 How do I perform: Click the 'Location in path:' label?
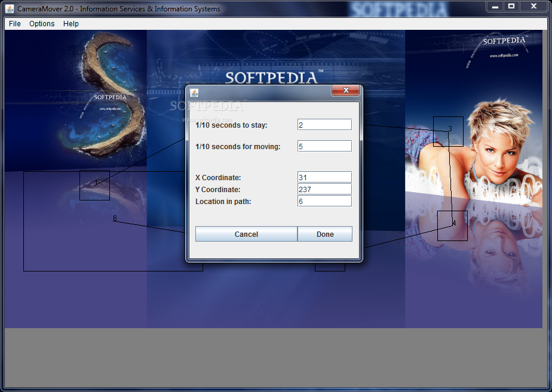pyautogui.click(x=223, y=202)
